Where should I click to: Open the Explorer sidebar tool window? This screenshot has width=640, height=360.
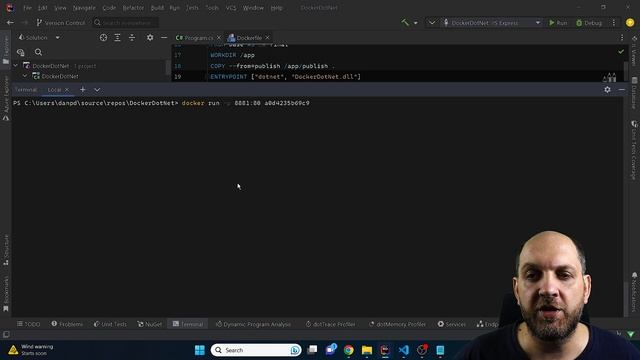point(6,50)
